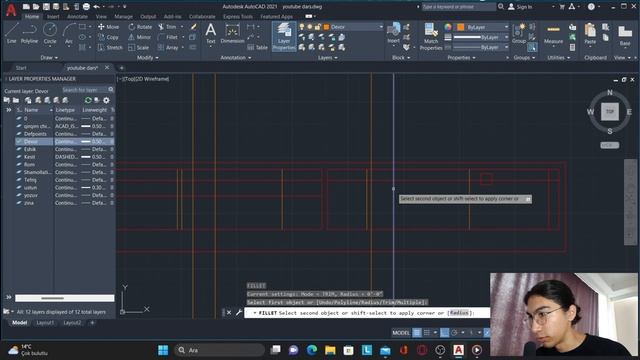
Task: Expand the Block panel dropdown
Action: point(401,58)
